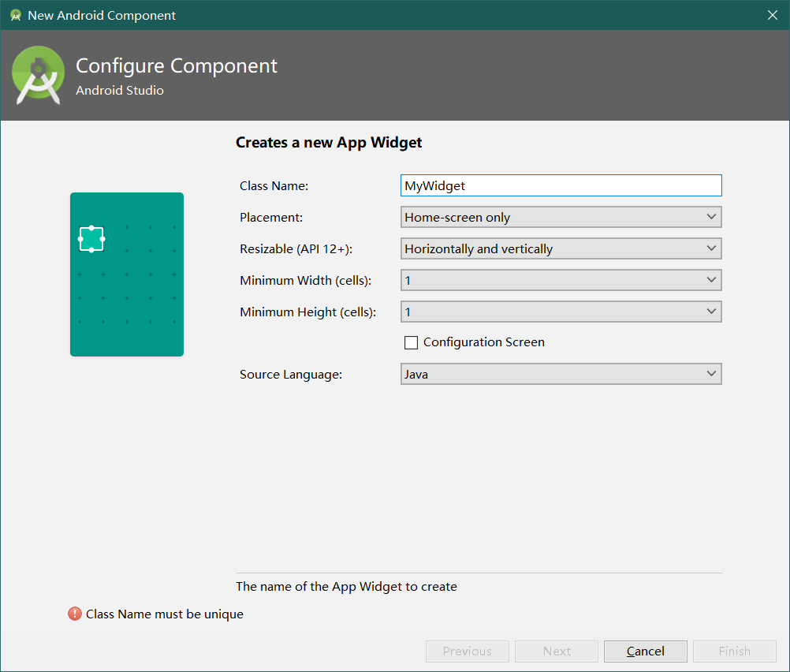Image resolution: width=790 pixels, height=672 pixels.
Task: Click the 'Minimum Width (cells):' label
Action: tap(306, 280)
